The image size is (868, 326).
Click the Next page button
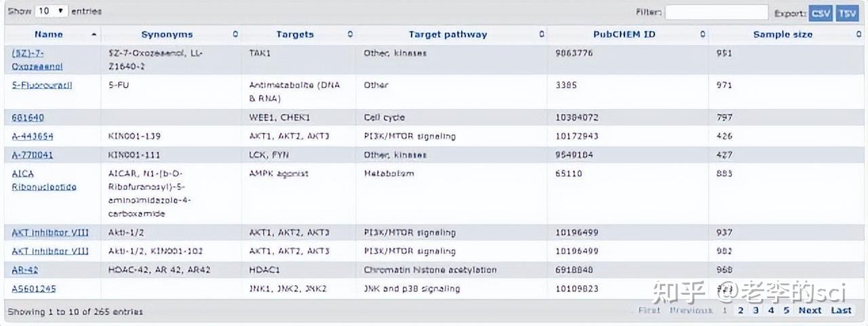tap(810, 310)
